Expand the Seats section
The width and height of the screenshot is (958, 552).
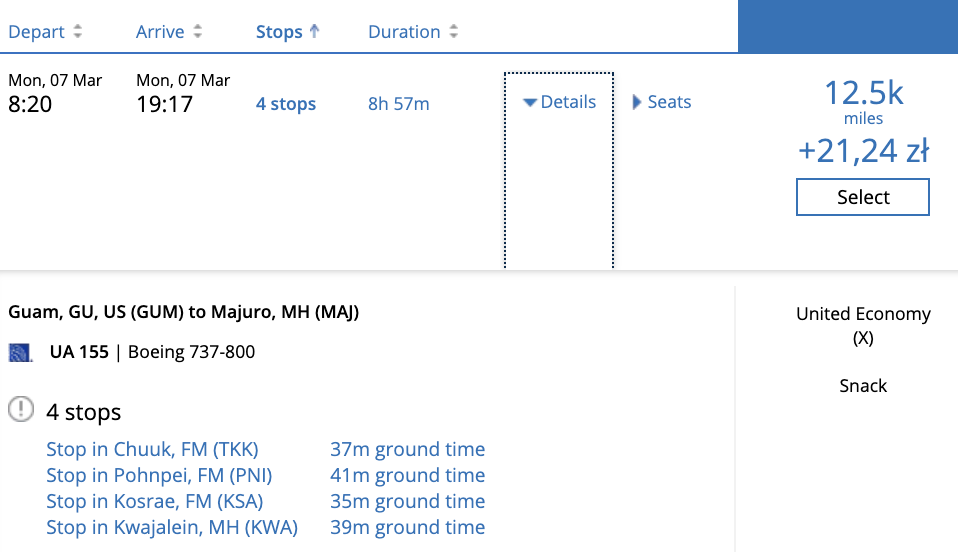tap(637, 102)
